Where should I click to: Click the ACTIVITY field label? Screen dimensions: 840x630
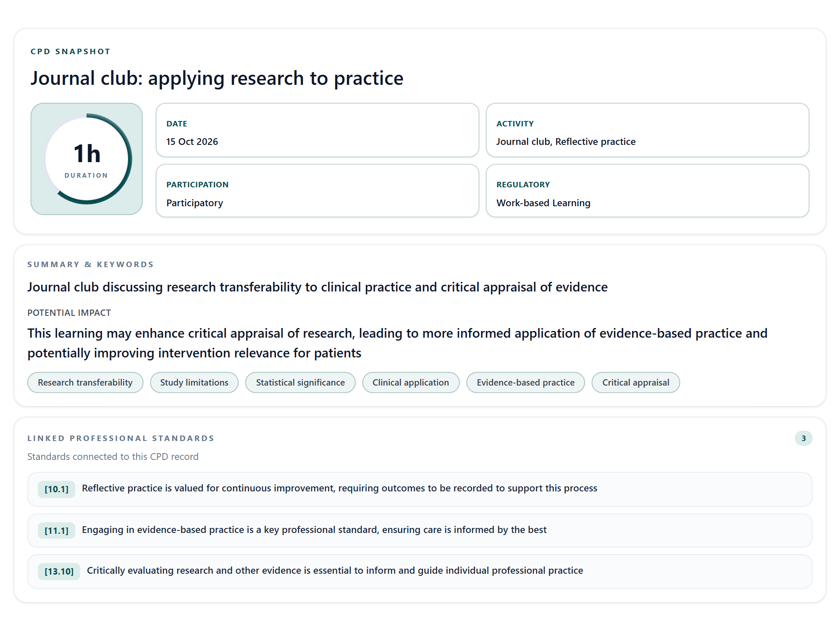tap(515, 124)
